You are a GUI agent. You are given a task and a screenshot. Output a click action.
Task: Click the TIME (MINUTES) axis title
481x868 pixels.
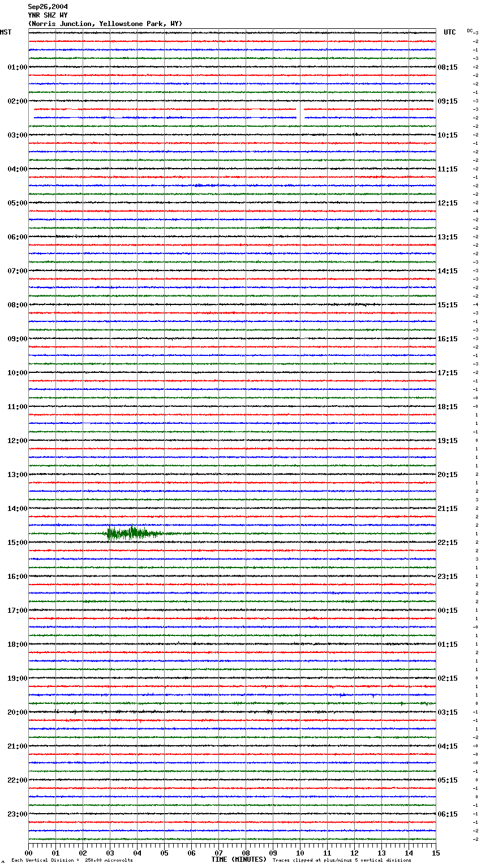point(239,860)
